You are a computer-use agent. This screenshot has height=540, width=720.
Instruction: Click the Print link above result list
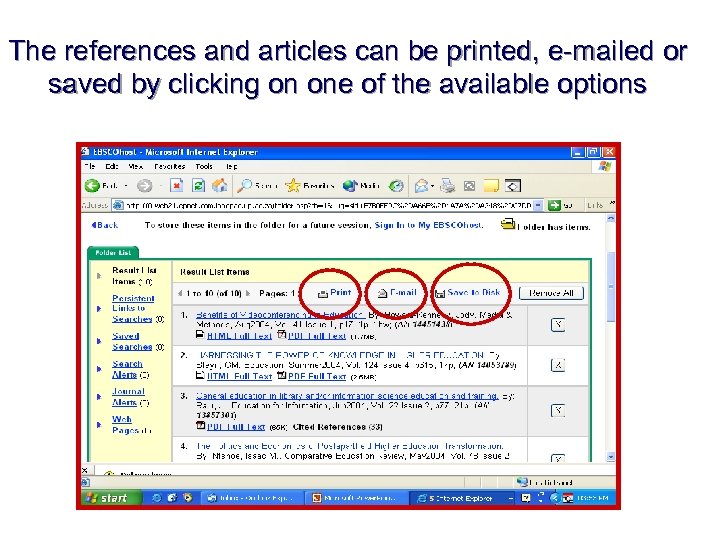tap(335, 293)
